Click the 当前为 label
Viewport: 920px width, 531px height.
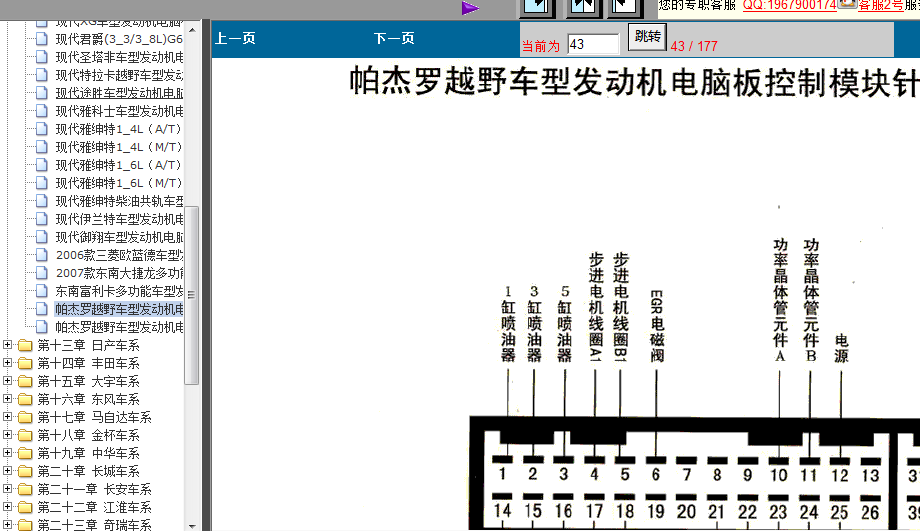[x=541, y=46]
